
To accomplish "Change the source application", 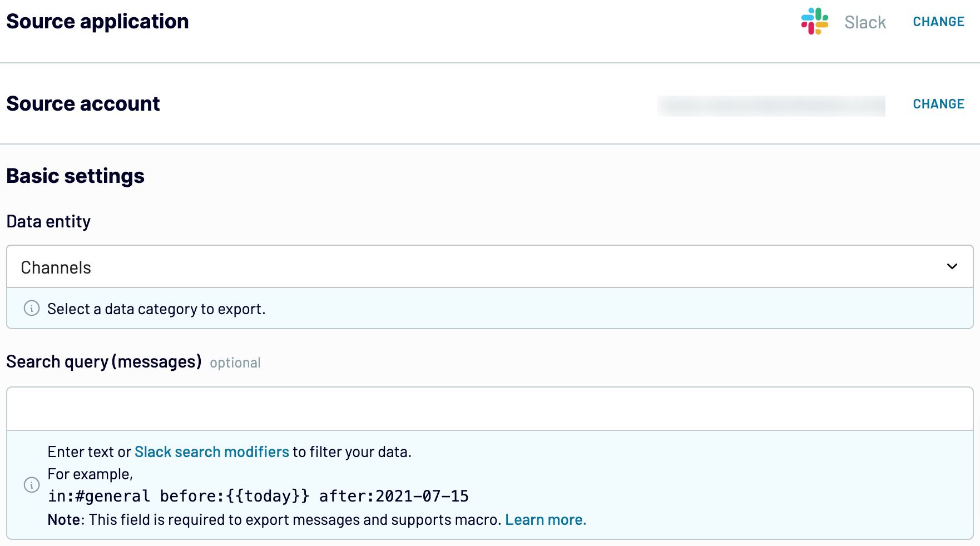I will pyautogui.click(x=938, y=22).
